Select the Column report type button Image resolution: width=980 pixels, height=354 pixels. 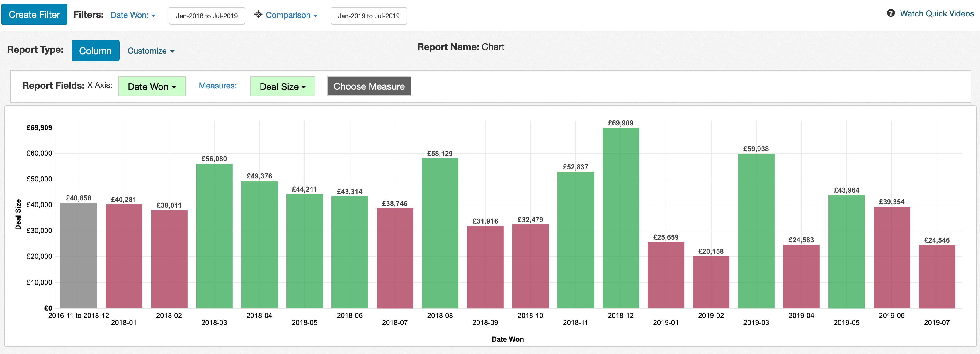click(96, 51)
